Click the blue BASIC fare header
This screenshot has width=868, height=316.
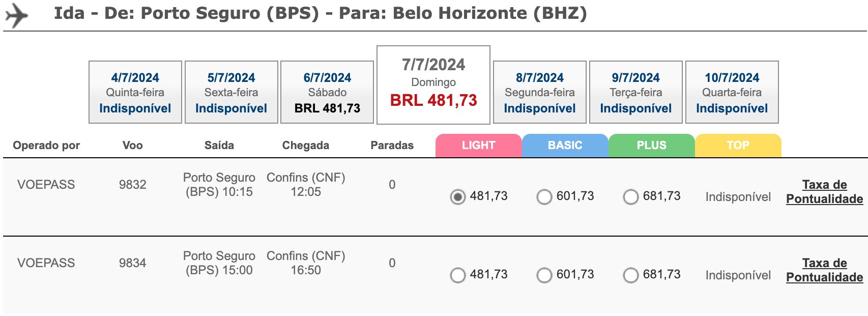point(565,146)
